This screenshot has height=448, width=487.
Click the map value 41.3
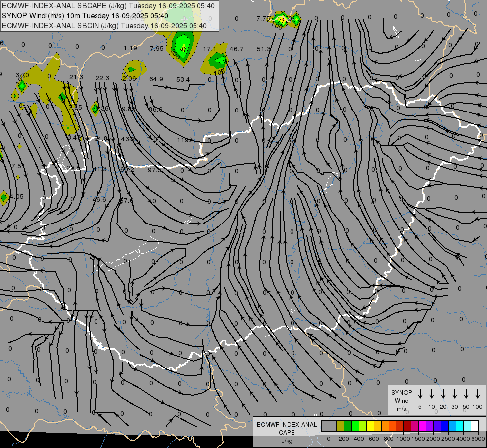pyautogui.click(x=99, y=169)
